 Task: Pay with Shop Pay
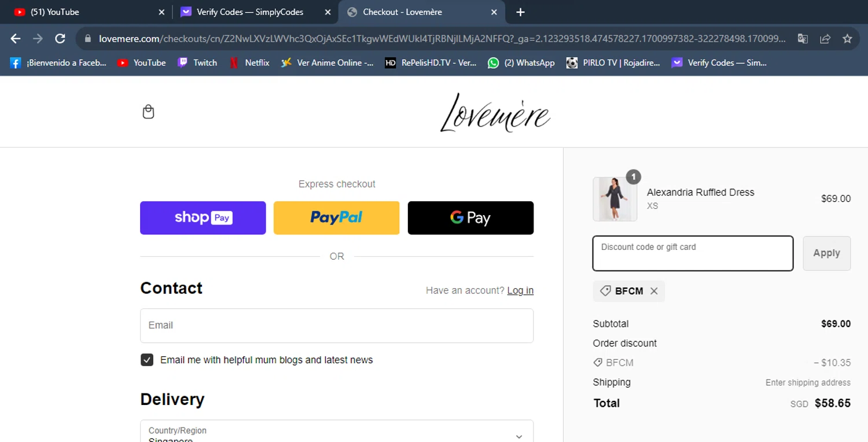(203, 218)
